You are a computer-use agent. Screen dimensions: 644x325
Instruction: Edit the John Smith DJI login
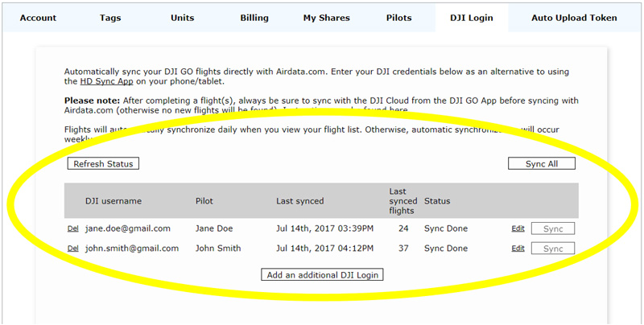point(518,249)
